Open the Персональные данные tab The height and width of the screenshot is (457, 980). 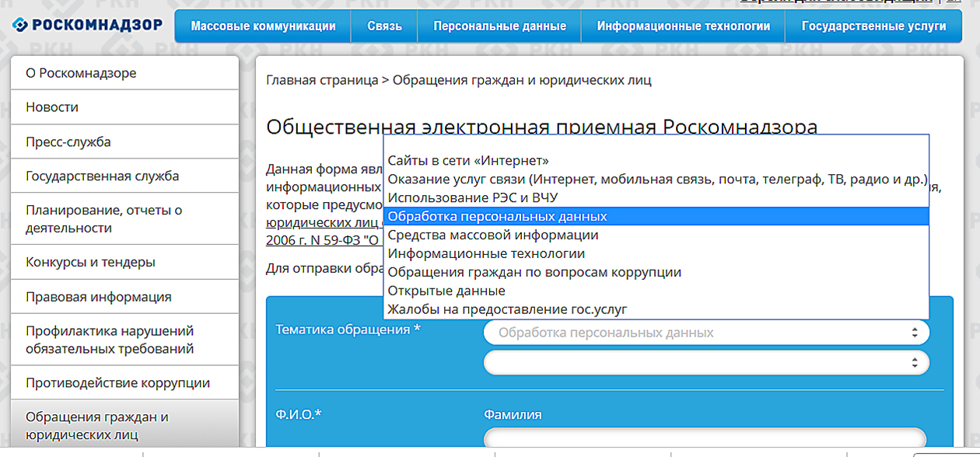(499, 26)
